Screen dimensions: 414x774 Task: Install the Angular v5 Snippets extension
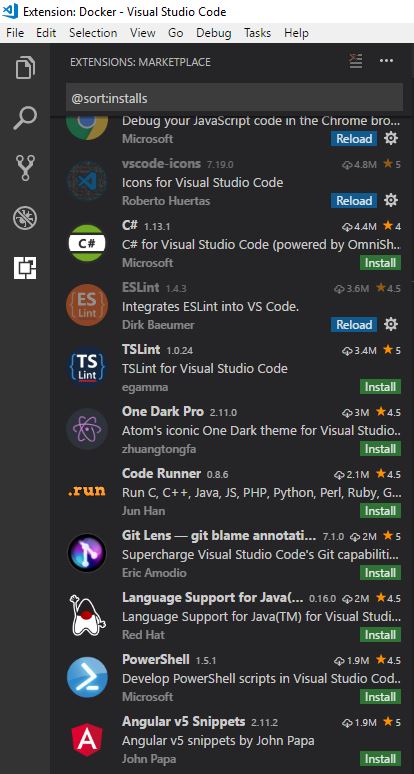tap(380, 758)
